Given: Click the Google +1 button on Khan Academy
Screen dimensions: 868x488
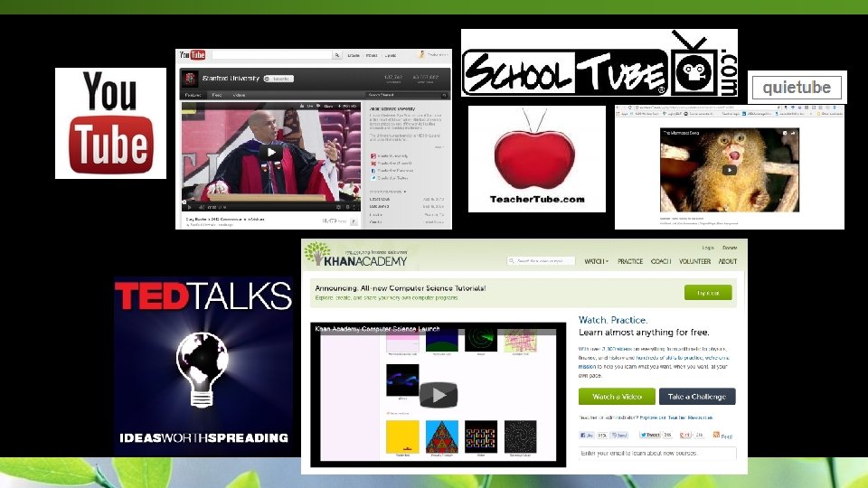Looking at the screenshot, I should click(x=684, y=435).
